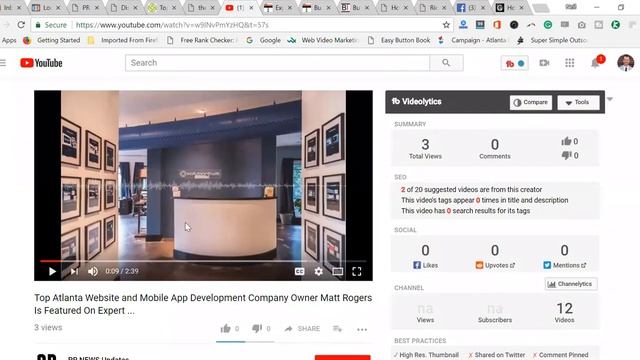Click the Videolytics Compare button
The width and height of the screenshot is (640, 360).
[x=531, y=102]
